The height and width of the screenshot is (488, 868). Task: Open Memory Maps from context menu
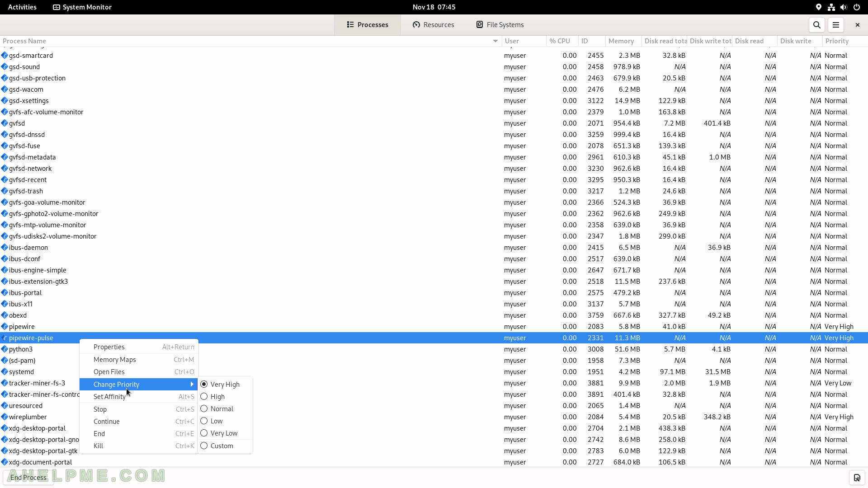pyautogui.click(x=139, y=360)
